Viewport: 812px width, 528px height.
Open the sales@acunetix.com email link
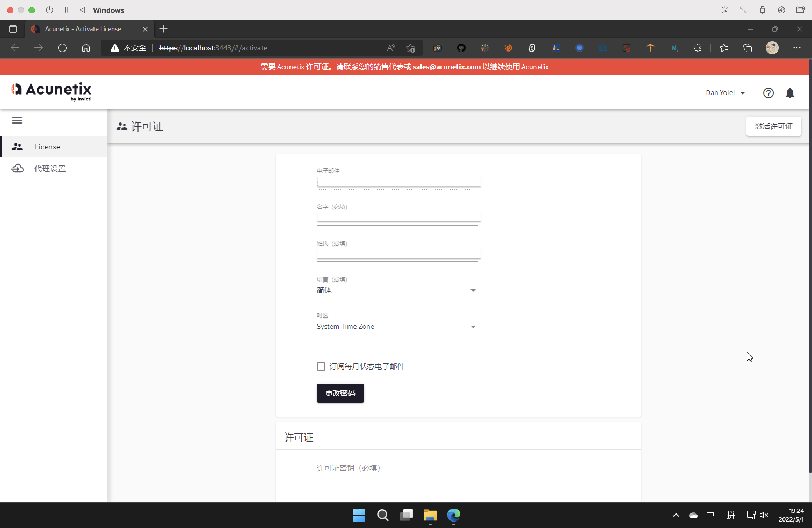tap(446, 67)
